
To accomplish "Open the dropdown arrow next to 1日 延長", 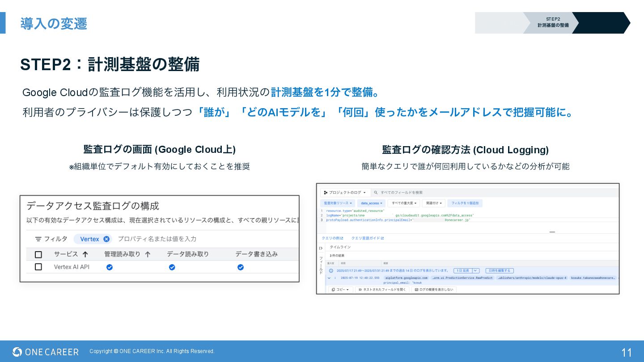I will pos(476,271).
